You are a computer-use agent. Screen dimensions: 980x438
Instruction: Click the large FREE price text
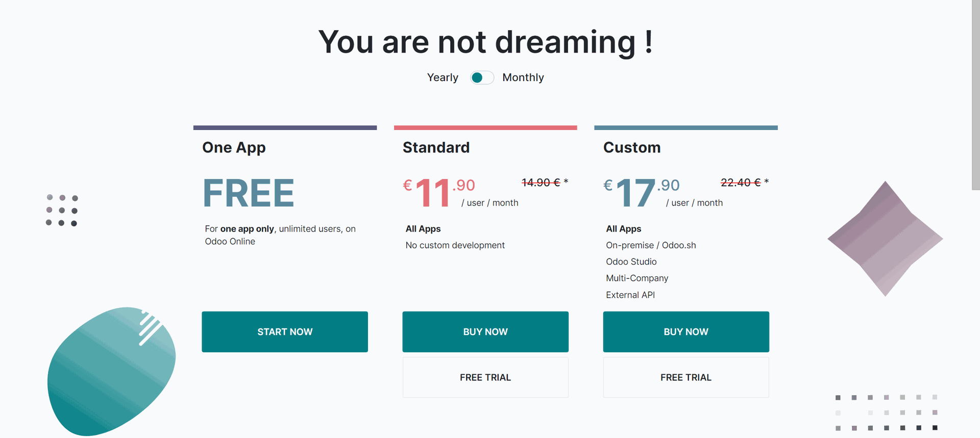(x=249, y=193)
